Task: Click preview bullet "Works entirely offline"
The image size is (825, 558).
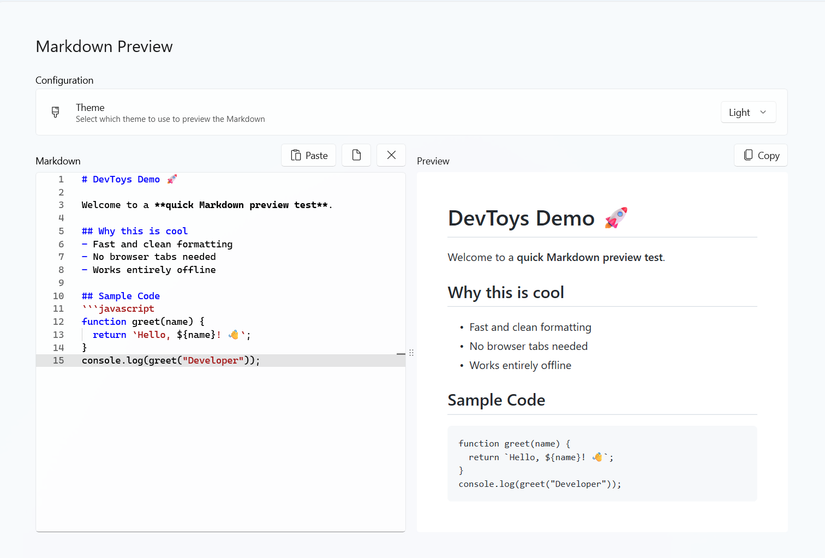Action: (520, 365)
